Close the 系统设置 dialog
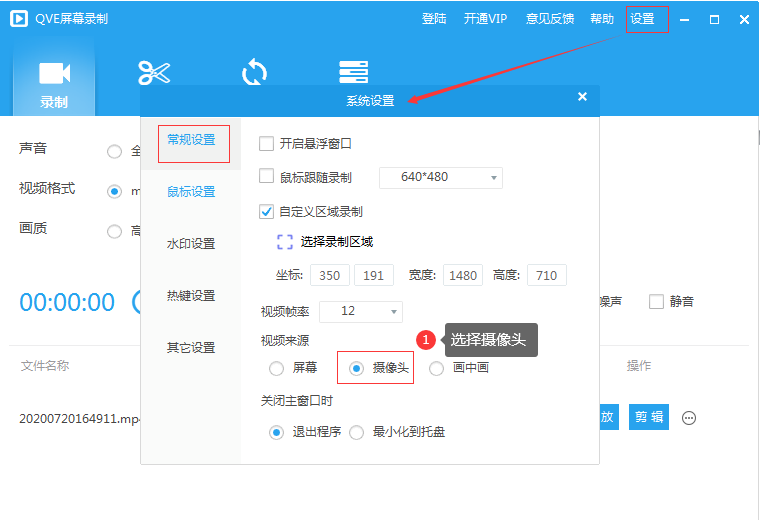Screen dimensions: 760x520 click(x=582, y=97)
